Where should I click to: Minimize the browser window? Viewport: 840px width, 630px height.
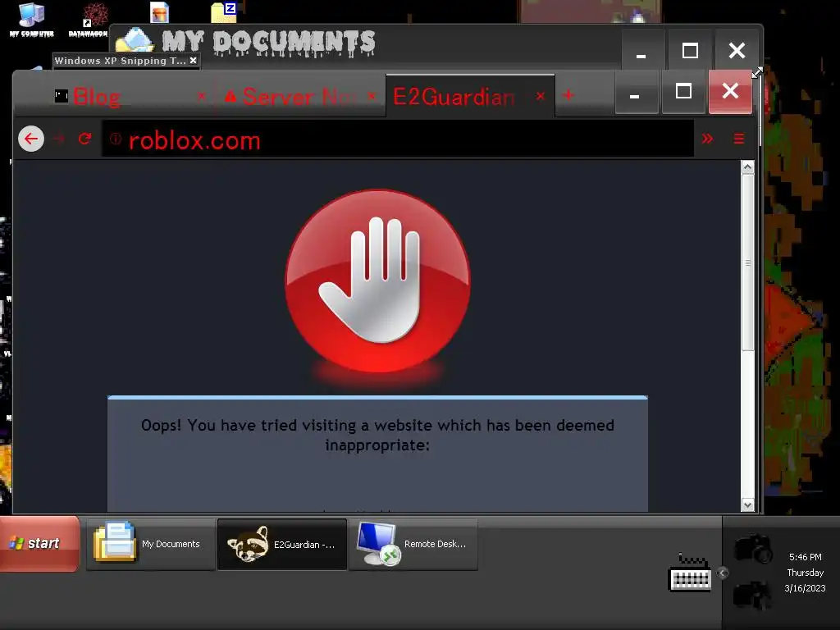point(637,93)
